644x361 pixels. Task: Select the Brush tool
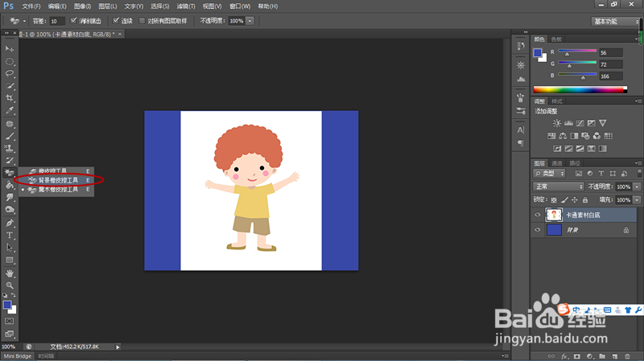point(10,136)
